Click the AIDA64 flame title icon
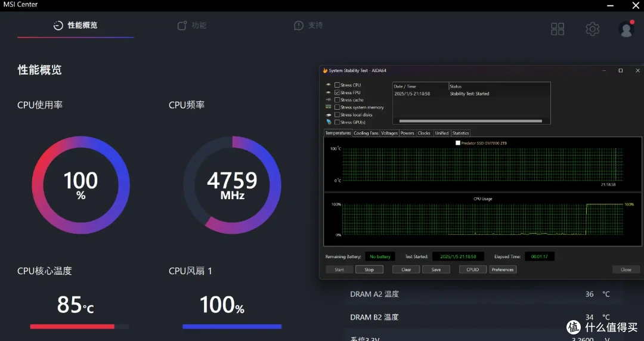 pos(326,71)
